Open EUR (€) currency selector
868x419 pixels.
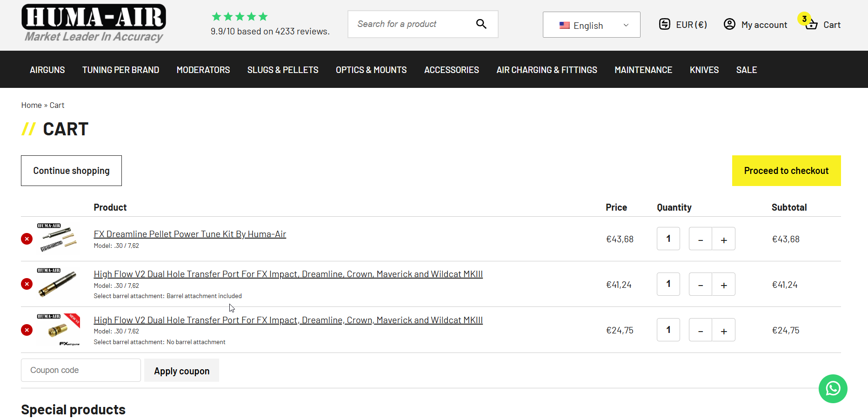683,24
